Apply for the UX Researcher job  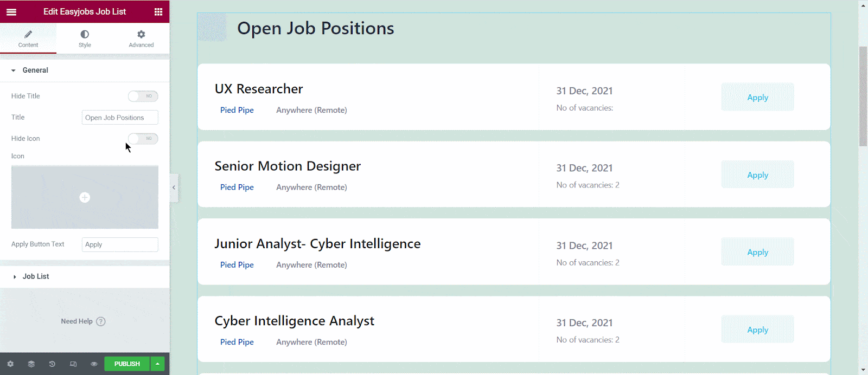(x=757, y=97)
